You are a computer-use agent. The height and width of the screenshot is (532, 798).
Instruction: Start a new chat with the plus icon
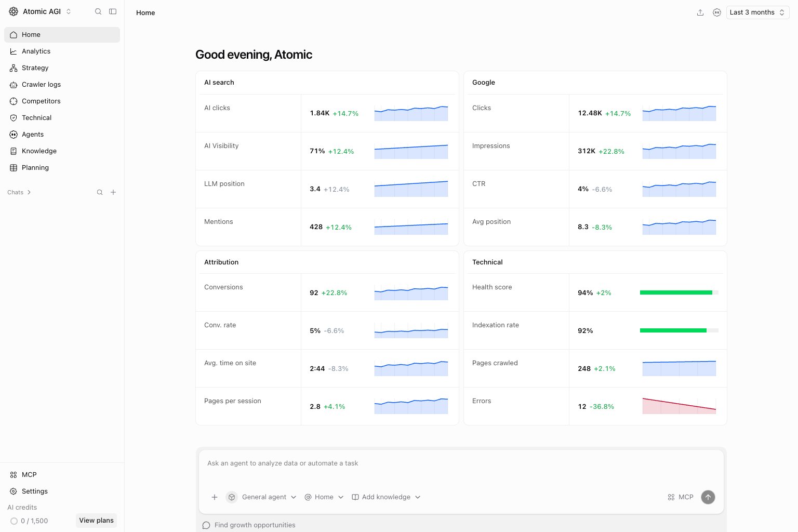point(113,192)
